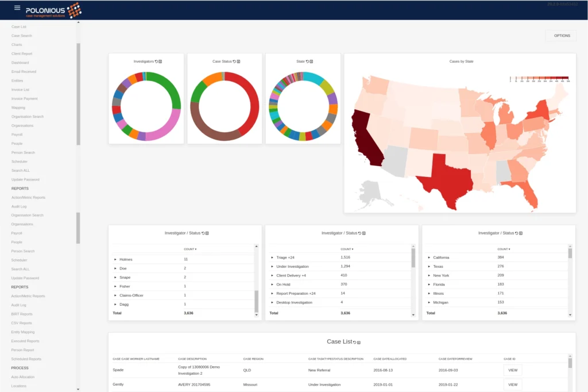Open Dashboard from the sidebar
Image resolution: width=588 pixels, height=392 pixels.
(20, 63)
